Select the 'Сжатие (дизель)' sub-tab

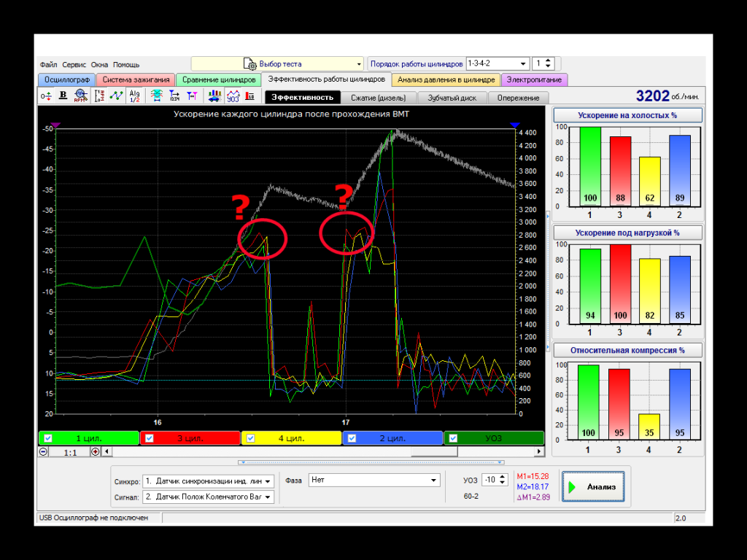point(379,98)
